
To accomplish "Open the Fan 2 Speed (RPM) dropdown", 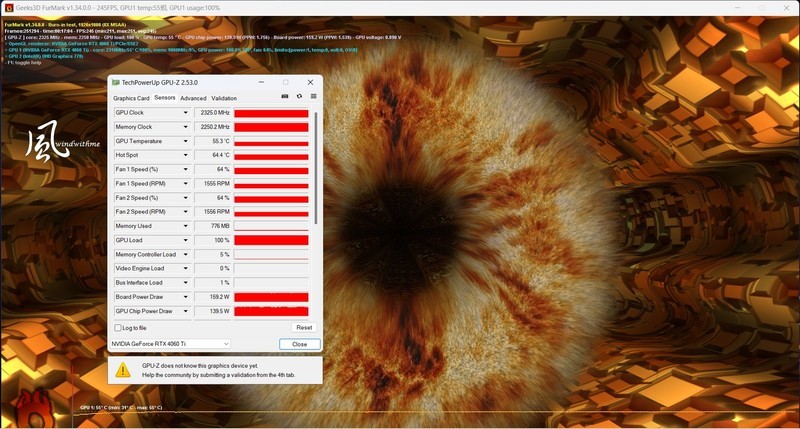I will [185, 212].
